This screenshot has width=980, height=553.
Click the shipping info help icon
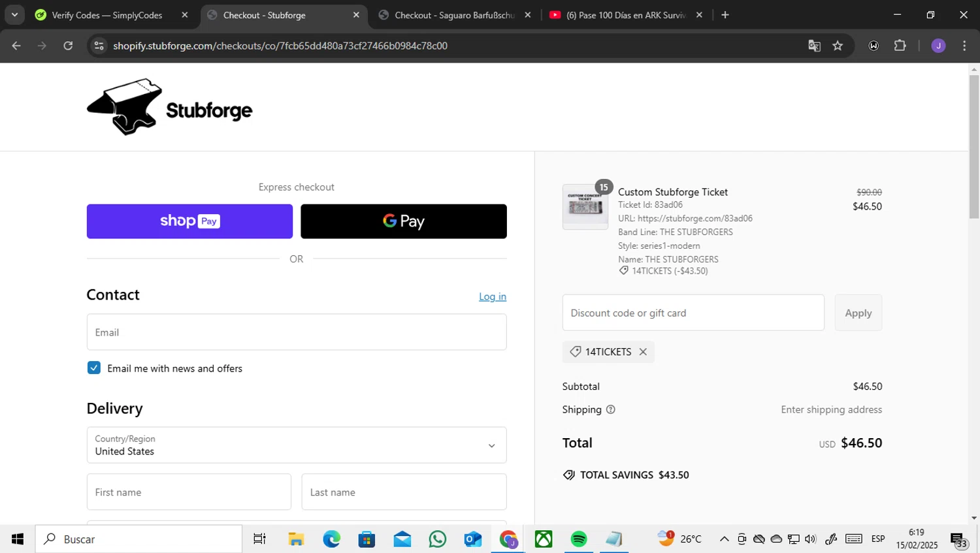tap(611, 409)
